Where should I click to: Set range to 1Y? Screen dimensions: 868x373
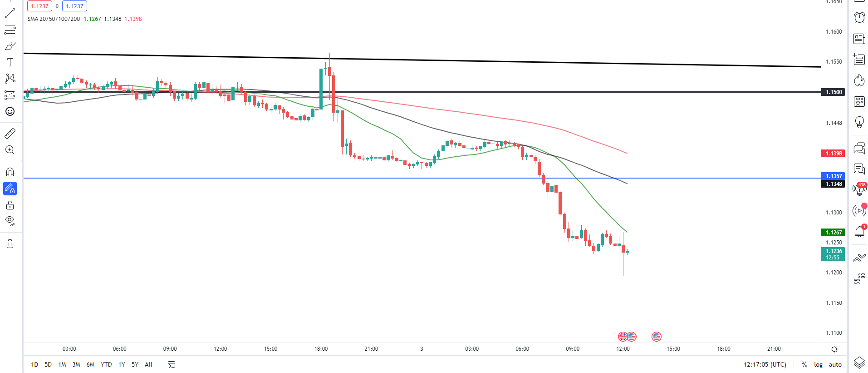(122, 364)
